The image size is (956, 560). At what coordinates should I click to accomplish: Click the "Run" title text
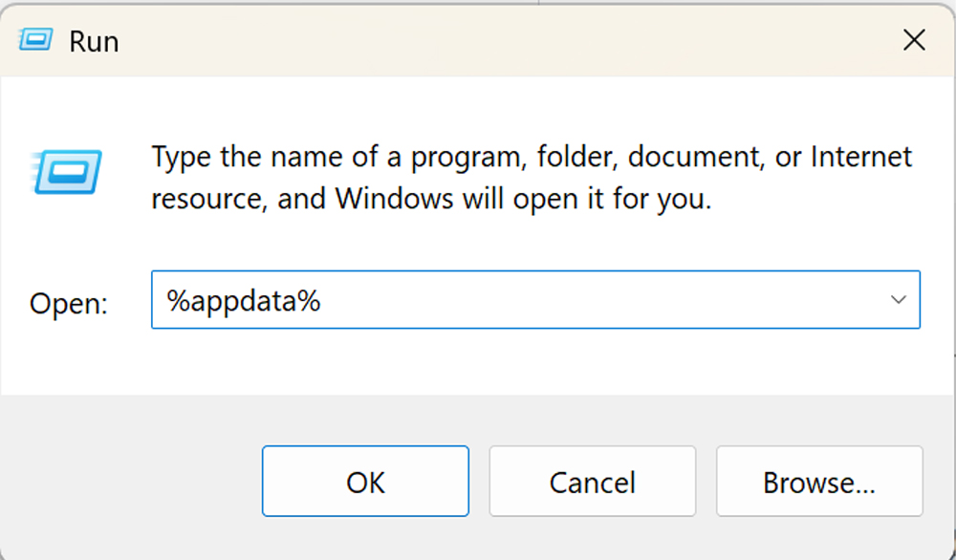(94, 42)
